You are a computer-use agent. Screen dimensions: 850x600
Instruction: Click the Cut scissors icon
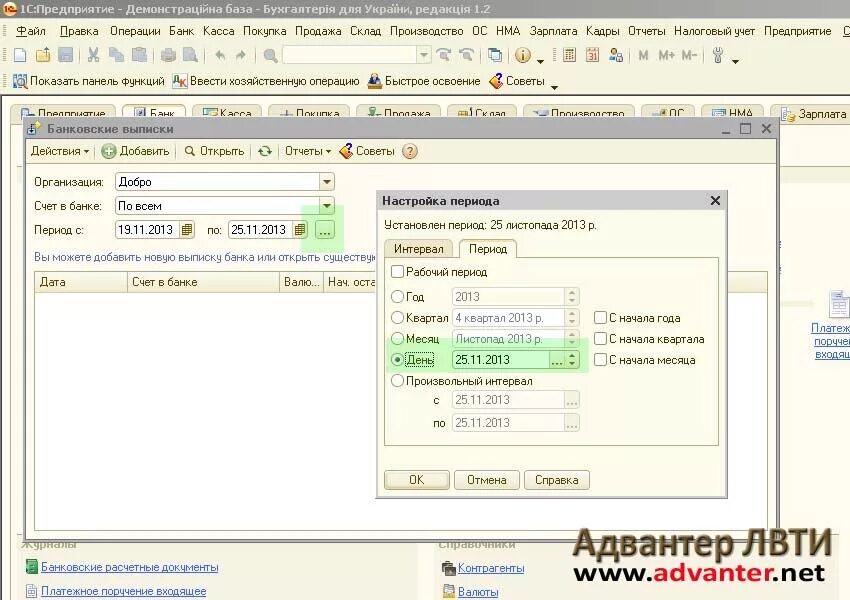pyautogui.click(x=93, y=55)
